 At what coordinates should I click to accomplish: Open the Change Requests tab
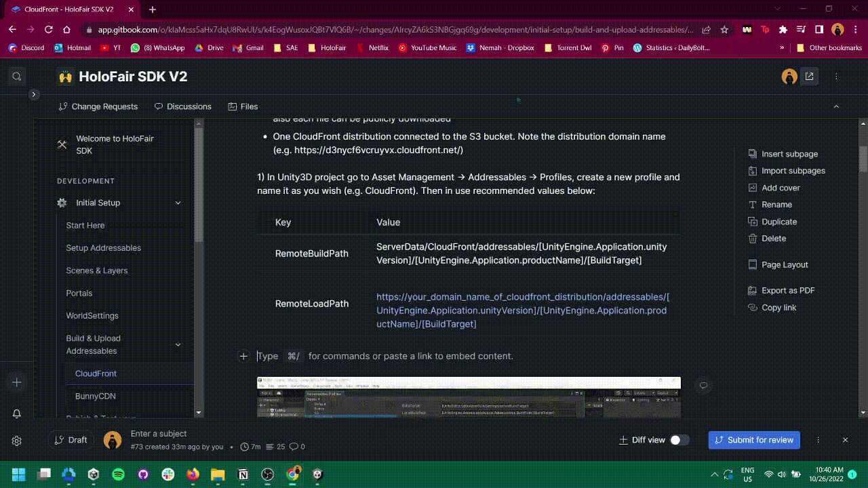pyautogui.click(x=98, y=106)
